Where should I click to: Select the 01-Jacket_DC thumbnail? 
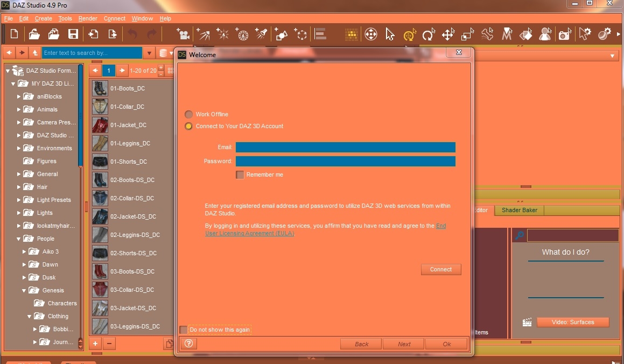pyautogui.click(x=100, y=125)
